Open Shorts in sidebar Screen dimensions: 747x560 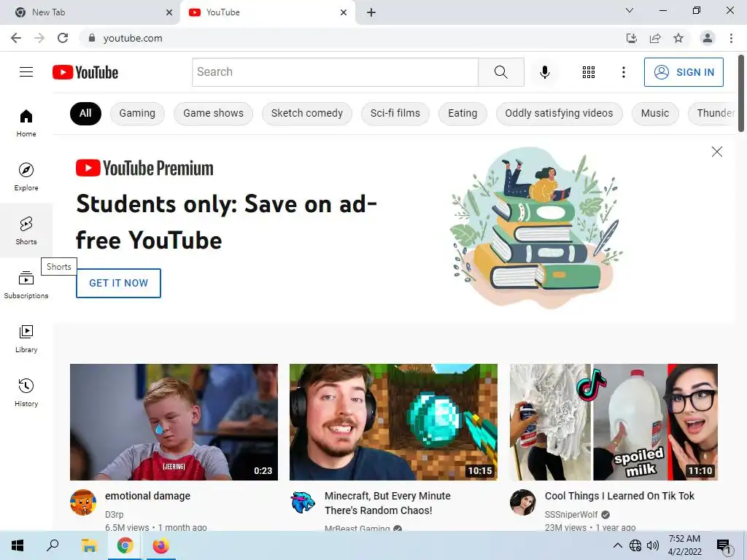pos(26,230)
